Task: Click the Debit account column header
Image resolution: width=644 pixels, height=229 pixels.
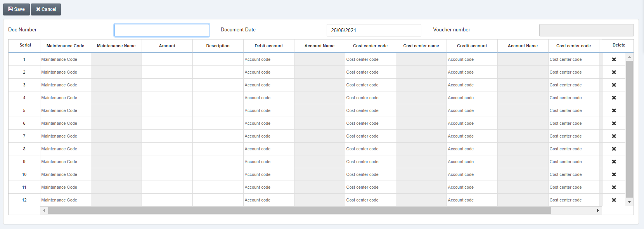Action: (269, 46)
